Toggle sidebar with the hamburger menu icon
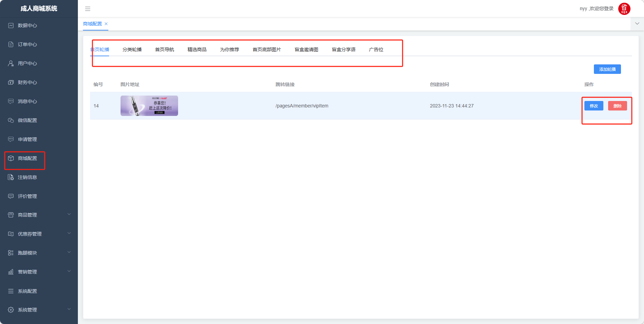The image size is (644, 324). click(88, 9)
